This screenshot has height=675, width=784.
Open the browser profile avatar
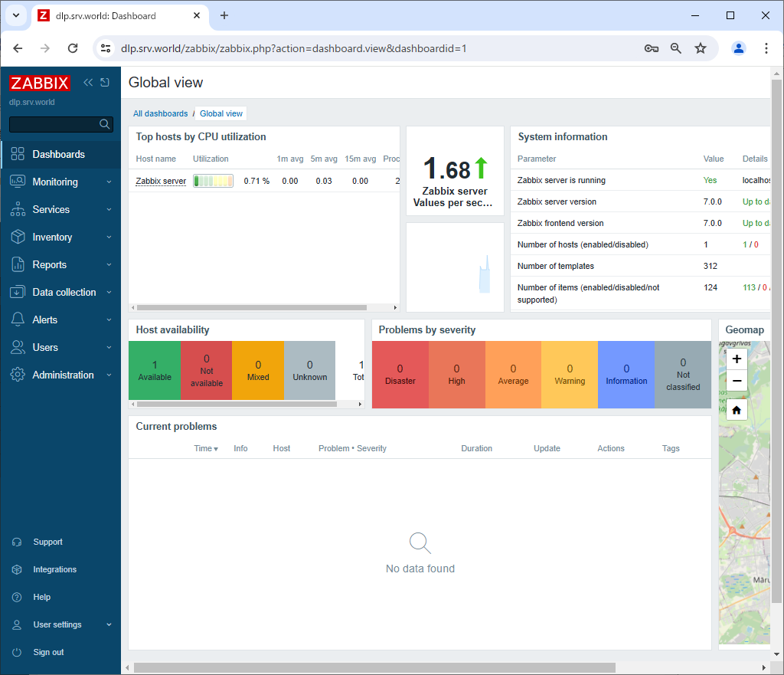point(739,48)
